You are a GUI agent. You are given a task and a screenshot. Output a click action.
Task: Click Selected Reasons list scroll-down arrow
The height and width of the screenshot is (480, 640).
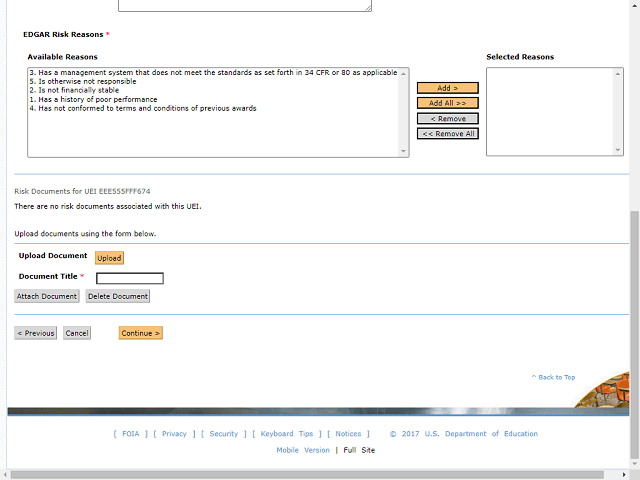(x=618, y=150)
